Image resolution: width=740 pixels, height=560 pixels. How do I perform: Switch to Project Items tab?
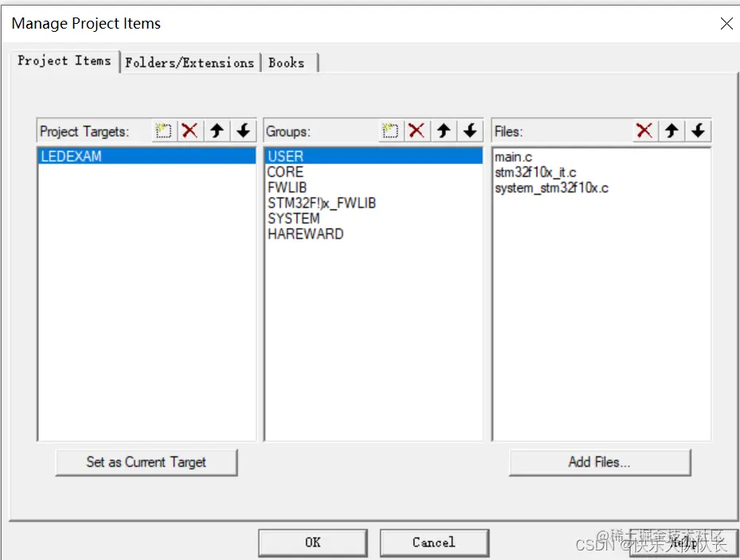[64, 61]
